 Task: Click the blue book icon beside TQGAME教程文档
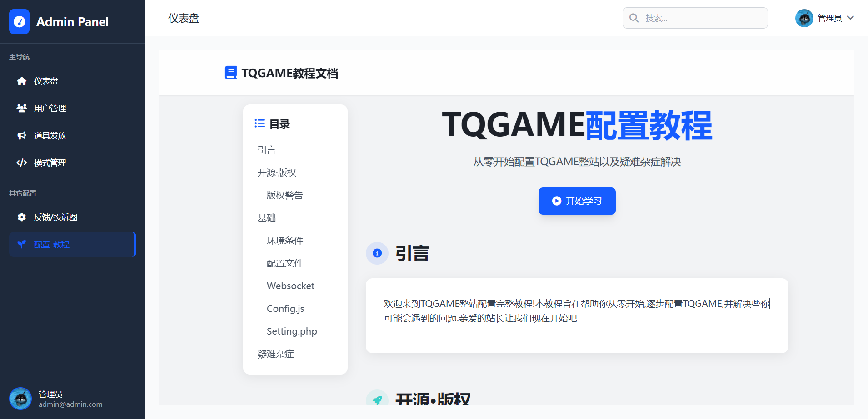(x=230, y=73)
